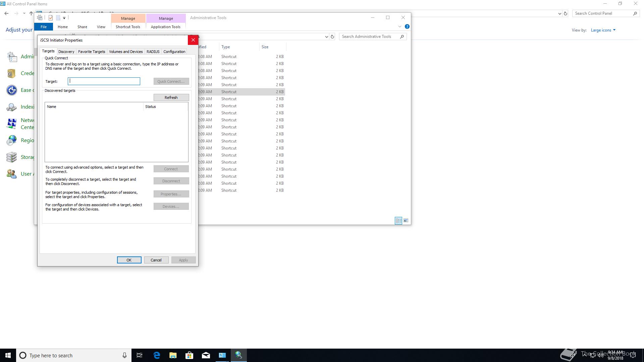Expand the Control Panel address bar dropdown
Screen dimensions: 644x362
[559, 14]
